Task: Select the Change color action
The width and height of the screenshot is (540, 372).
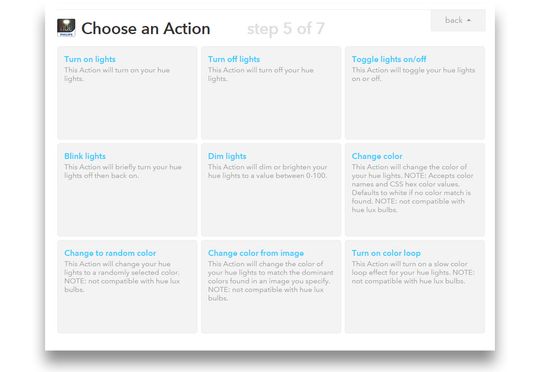Action: pos(377,156)
